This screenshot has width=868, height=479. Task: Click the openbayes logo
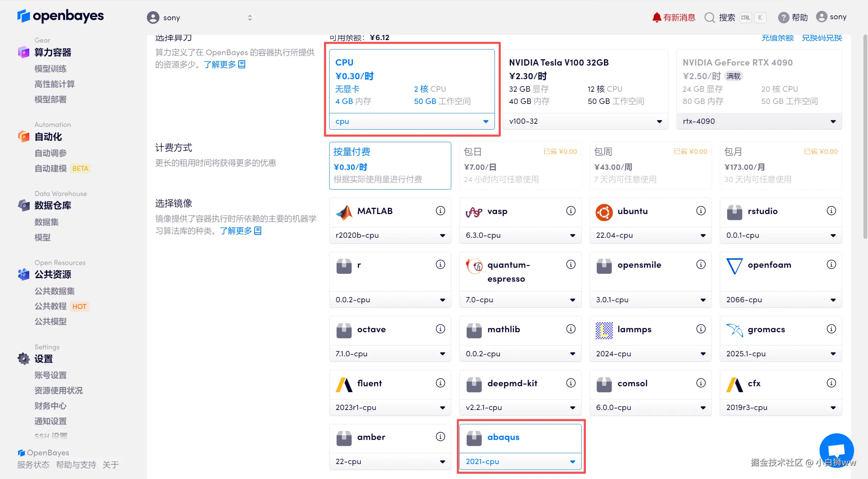click(61, 16)
